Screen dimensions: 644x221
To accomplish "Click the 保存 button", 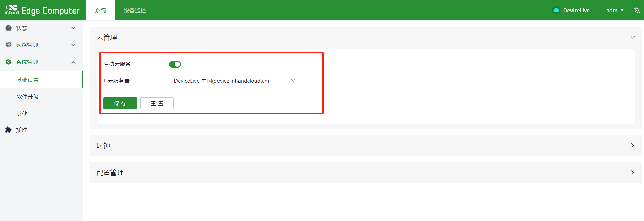I will [120, 103].
